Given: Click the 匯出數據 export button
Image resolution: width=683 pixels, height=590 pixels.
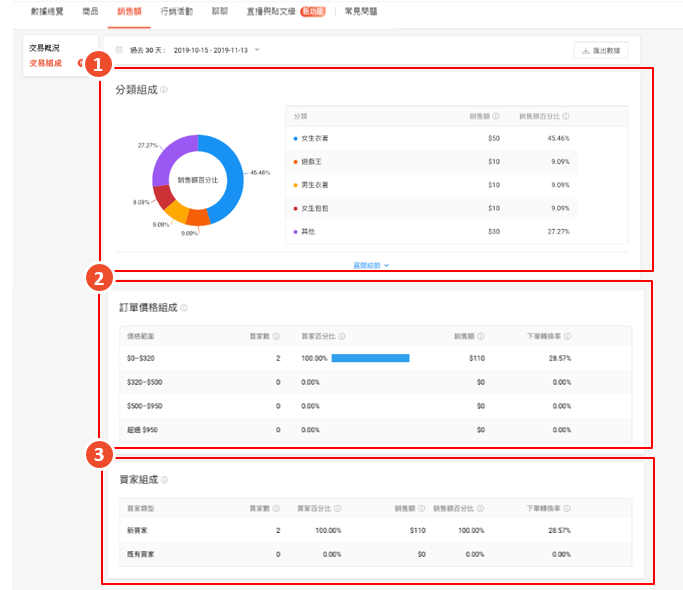Looking at the screenshot, I should point(602,50).
